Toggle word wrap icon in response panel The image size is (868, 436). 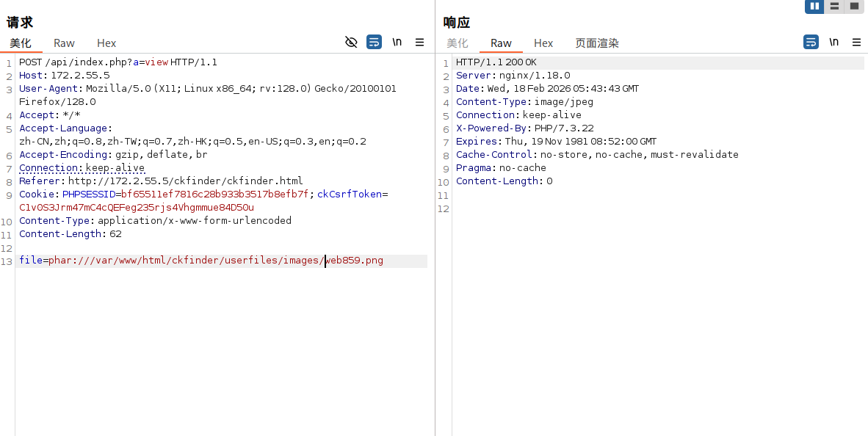click(x=811, y=42)
